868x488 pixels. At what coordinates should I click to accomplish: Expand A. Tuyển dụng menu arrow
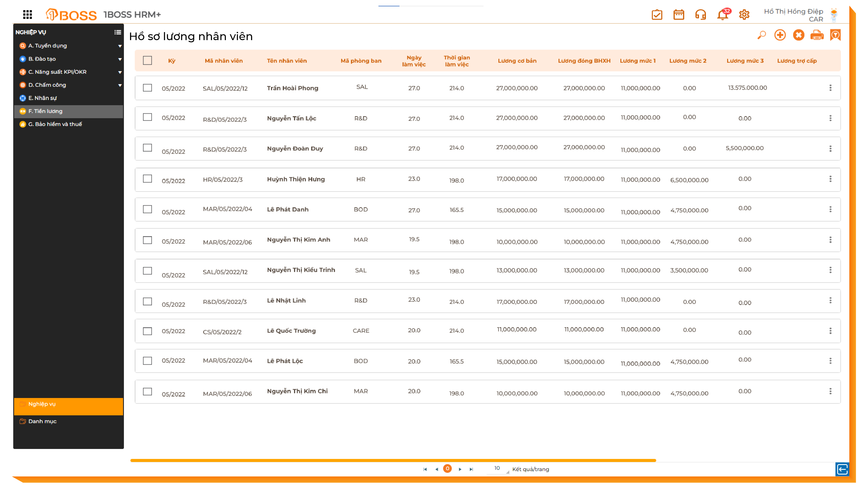120,46
